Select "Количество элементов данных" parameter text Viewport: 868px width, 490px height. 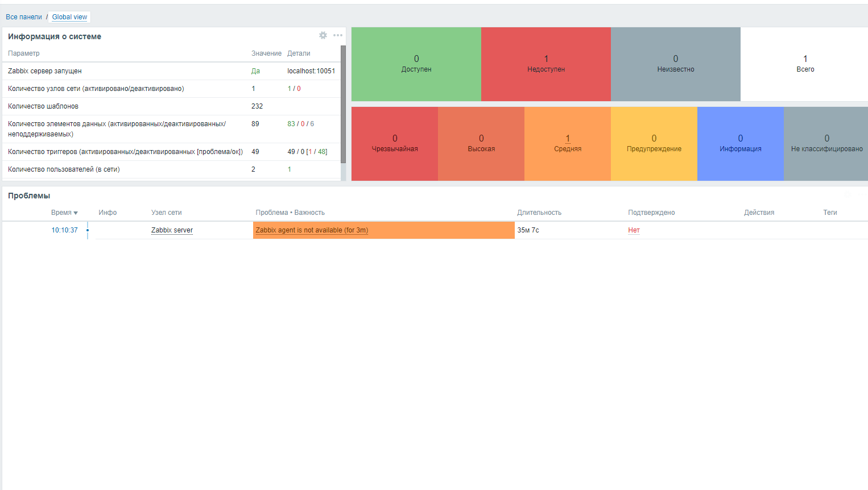117,129
